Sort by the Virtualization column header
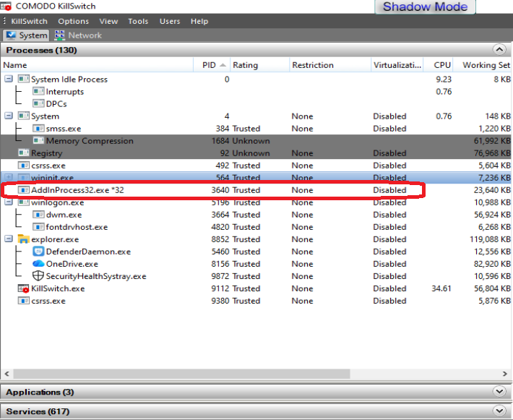 397,65
